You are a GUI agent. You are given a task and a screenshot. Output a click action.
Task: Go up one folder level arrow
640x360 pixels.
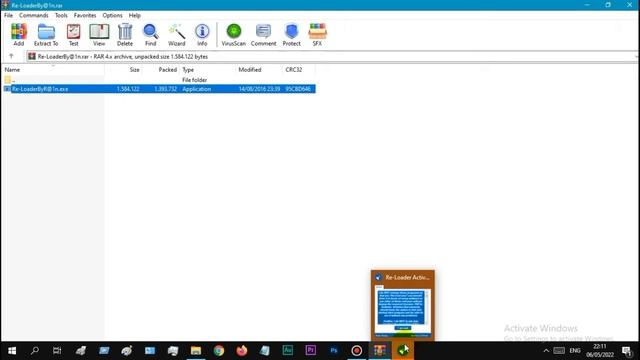tap(11, 56)
